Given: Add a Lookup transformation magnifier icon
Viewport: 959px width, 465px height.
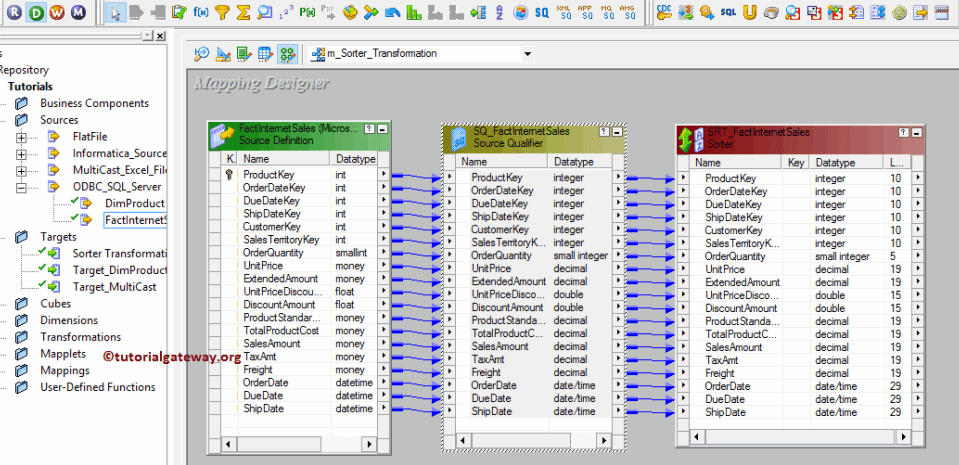Looking at the screenshot, I should [x=264, y=12].
